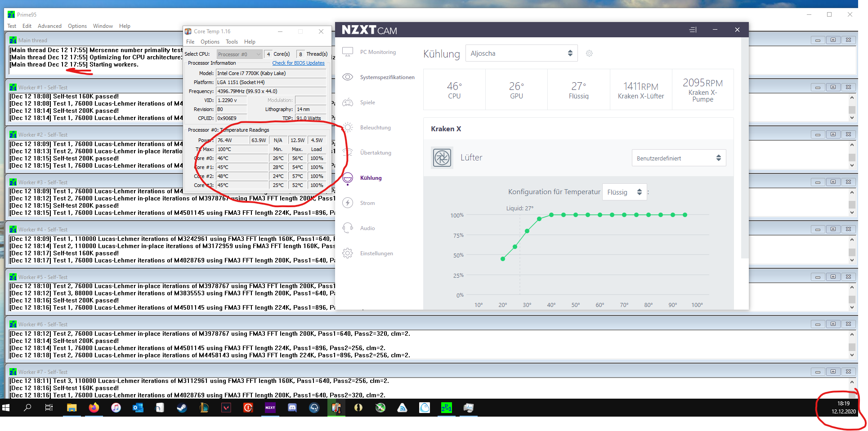Open the Spiele gamepad section
The width and height of the screenshot is (868, 431).
pyautogui.click(x=358, y=102)
